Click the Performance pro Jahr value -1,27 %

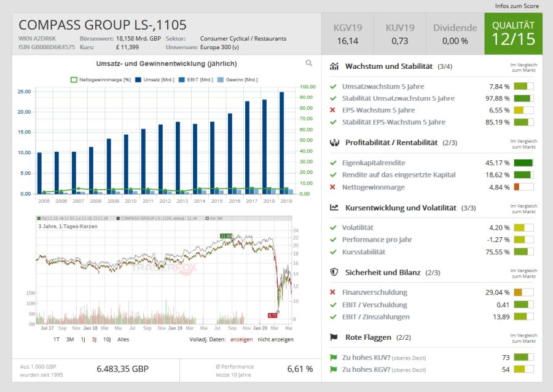coord(498,240)
